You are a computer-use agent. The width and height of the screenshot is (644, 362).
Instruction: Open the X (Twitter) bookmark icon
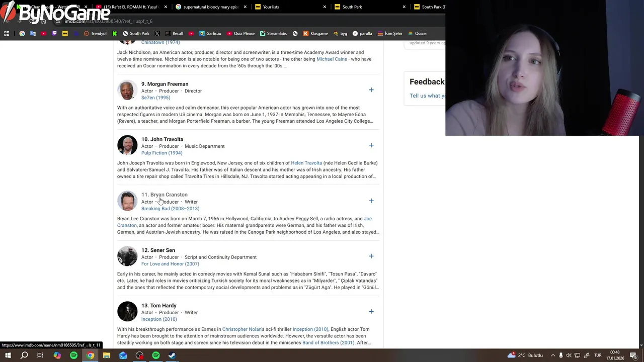[x=157, y=33]
